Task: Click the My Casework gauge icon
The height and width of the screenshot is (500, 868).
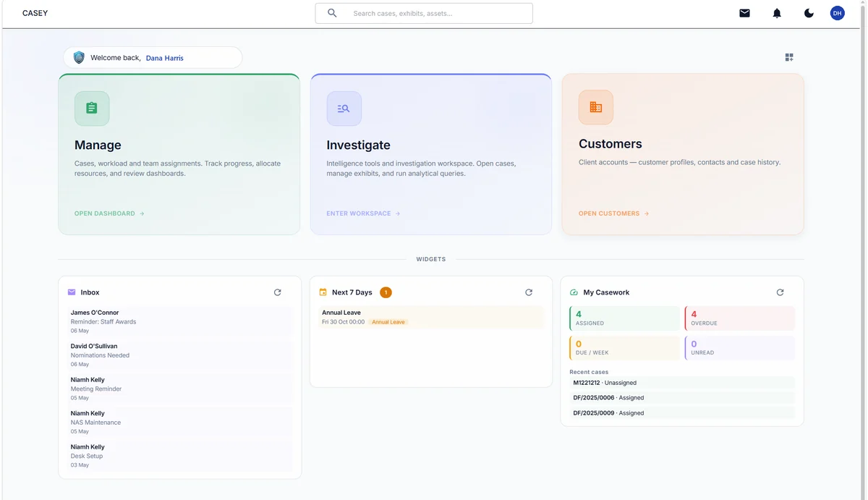Action: 574,292
